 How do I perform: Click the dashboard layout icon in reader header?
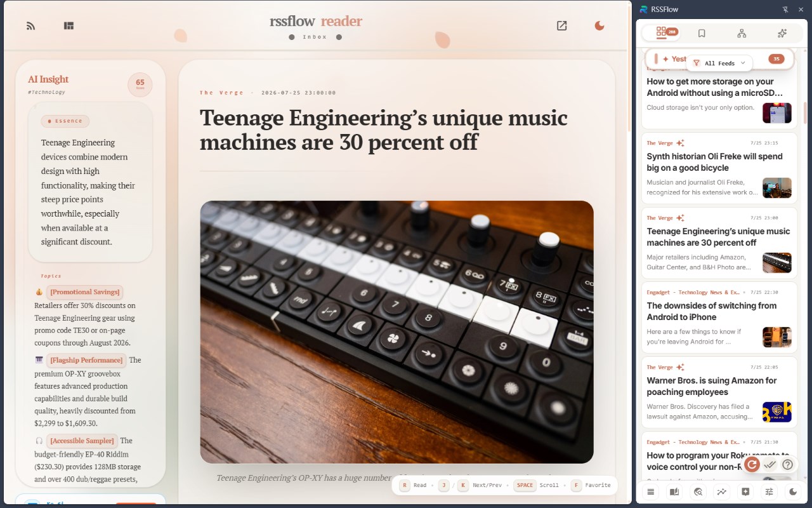[69, 26]
